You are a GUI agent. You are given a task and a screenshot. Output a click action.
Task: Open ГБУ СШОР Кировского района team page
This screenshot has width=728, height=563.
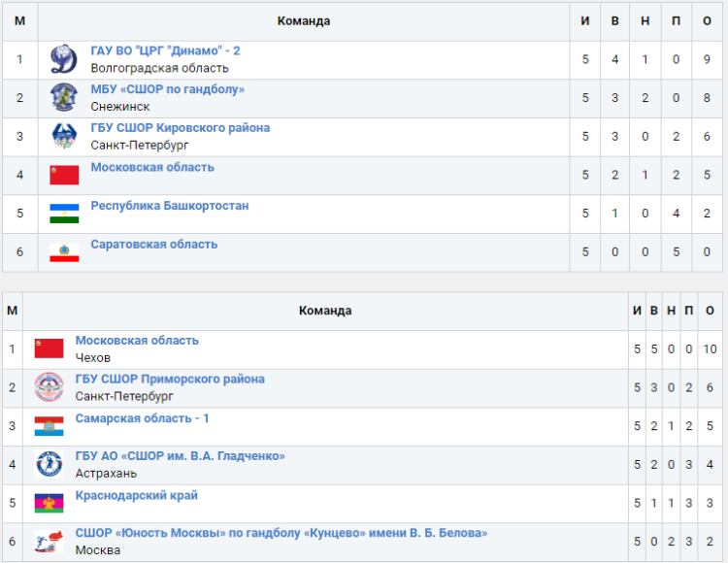click(180, 128)
